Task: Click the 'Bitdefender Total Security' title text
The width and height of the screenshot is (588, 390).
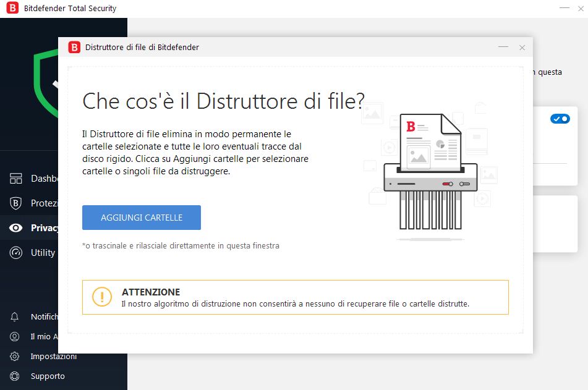Action: (70, 8)
